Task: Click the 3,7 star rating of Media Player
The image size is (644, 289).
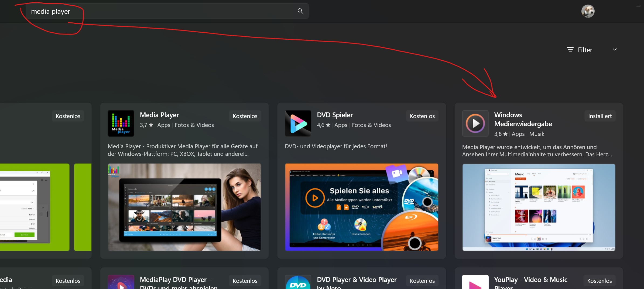Action: coord(146,125)
